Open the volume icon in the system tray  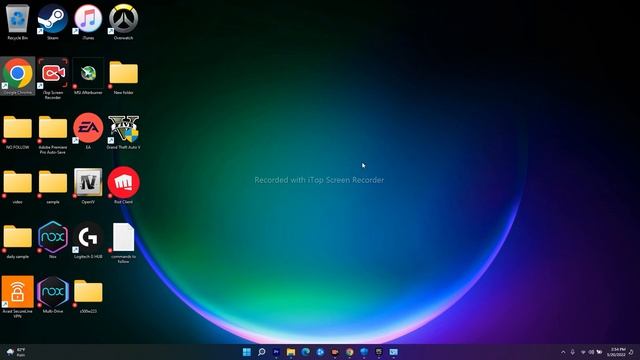(x=591, y=352)
